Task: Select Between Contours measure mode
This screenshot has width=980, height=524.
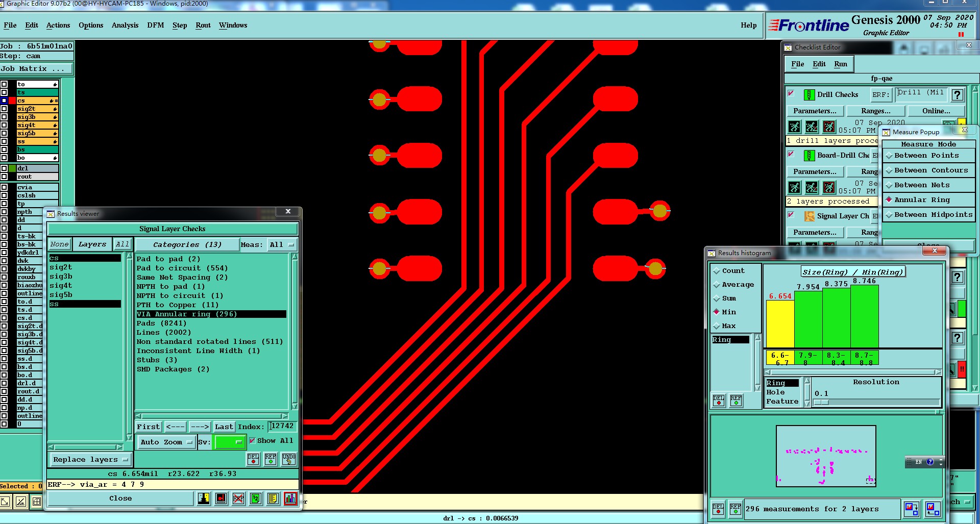Action: [x=928, y=170]
